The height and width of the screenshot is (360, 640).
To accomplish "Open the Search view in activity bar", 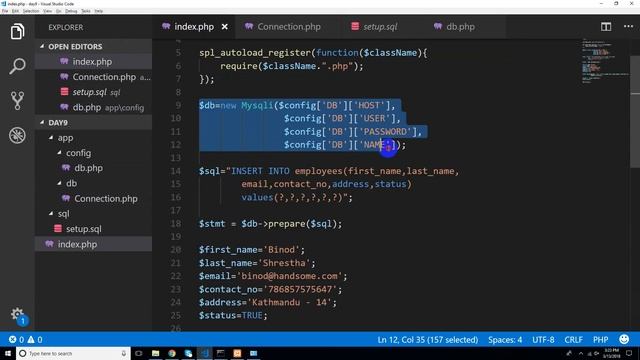I will (17, 66).
